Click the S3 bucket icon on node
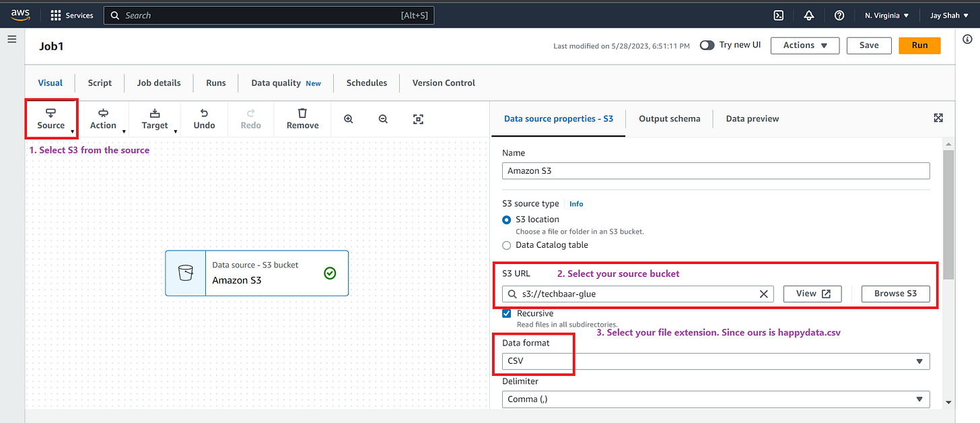Viewport: 980px width, 423px height. 185,273
